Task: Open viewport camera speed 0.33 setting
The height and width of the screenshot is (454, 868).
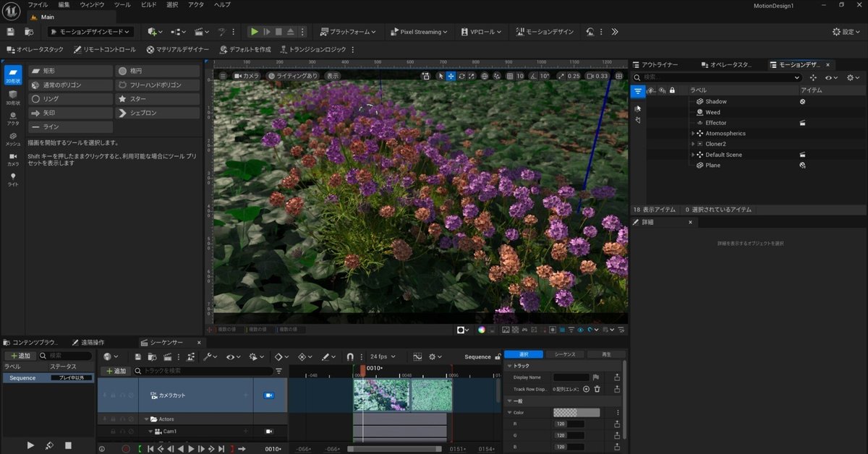Action: point(597,76)
